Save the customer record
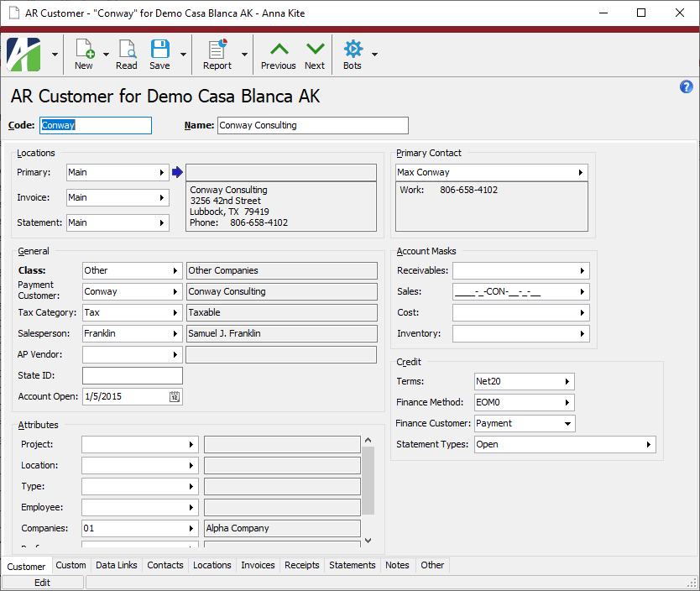Screen dimensions: 700x591 point(159,54)
